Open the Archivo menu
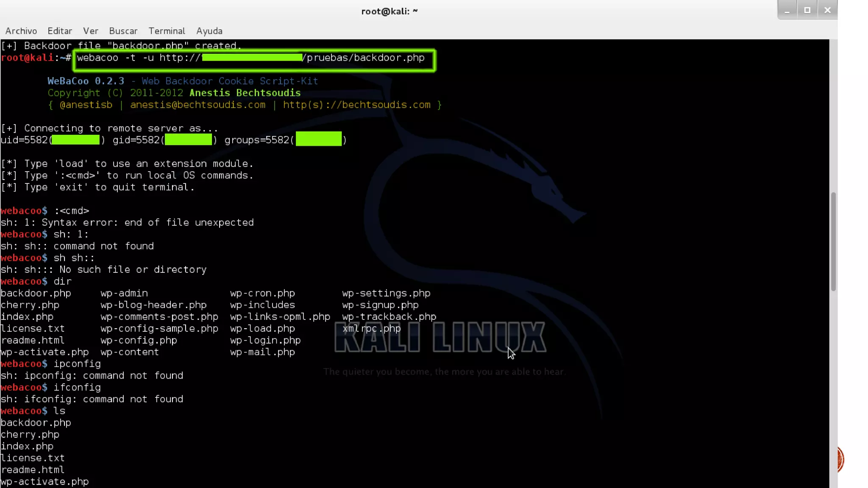868x488 pixels. [21, 31]
